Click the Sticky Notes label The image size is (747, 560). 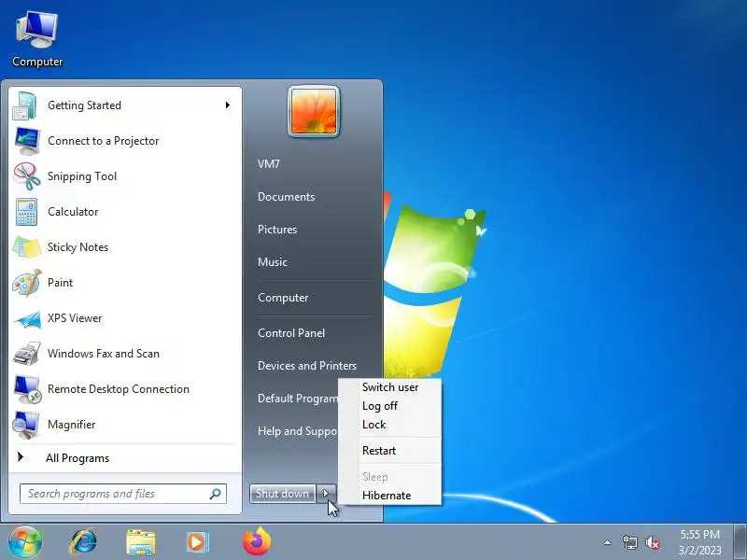pos(78,247)
